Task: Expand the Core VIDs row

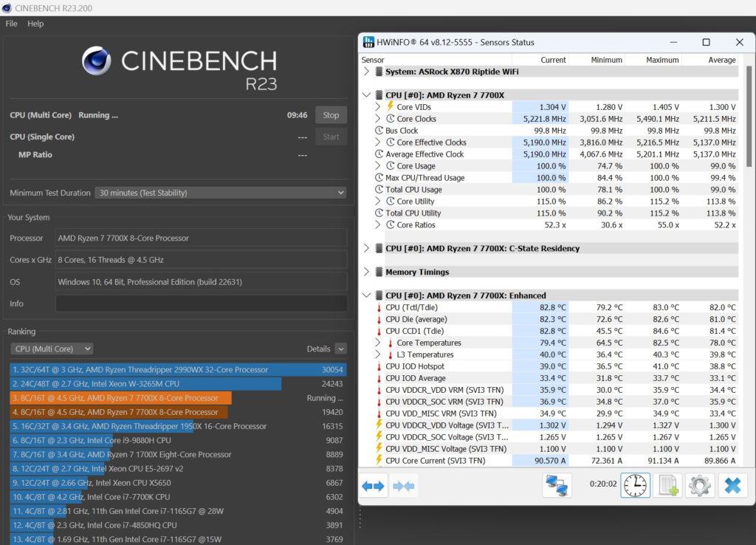Action: tap(379, 107)
